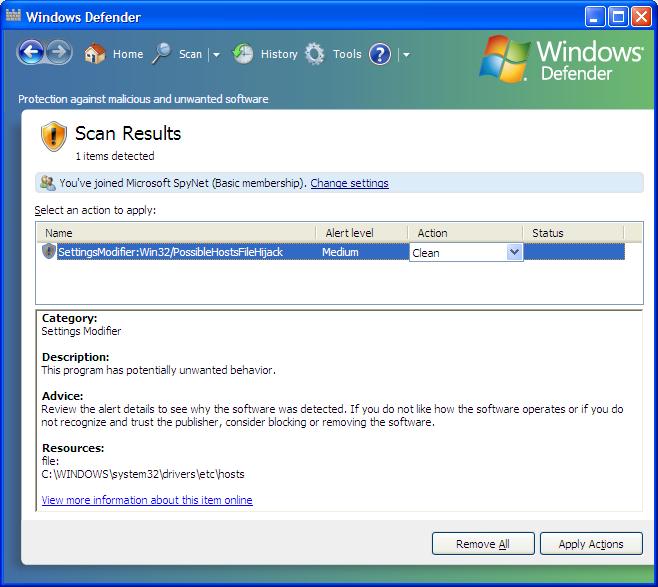This screenshot has width=658, height=587.
Task: Expand the Scan options dropdown arrow
Action: (x=216, y=55)
